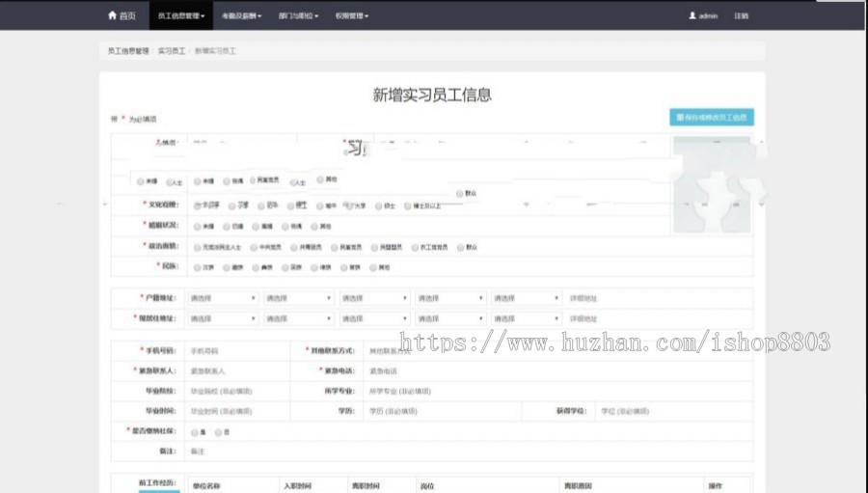
Task: Choose 是 for 是否缴纳社保
Action: tap(194, 432)
